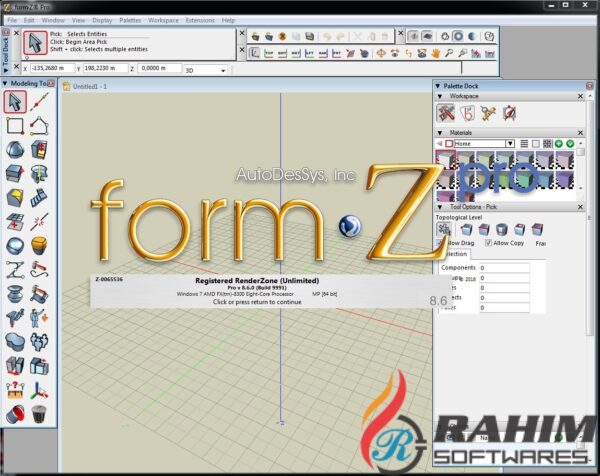
Task: Open the File menu
Action: click(12, 20)
